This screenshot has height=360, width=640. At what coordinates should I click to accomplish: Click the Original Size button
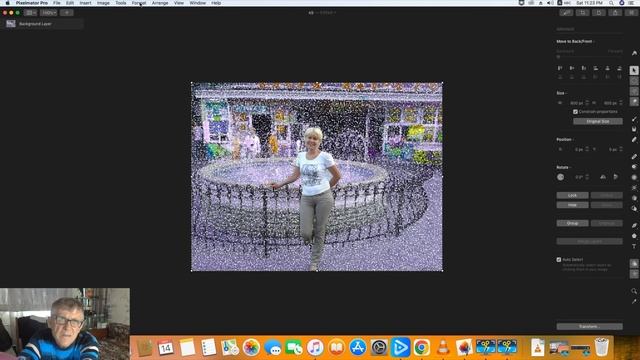[598, 121]
